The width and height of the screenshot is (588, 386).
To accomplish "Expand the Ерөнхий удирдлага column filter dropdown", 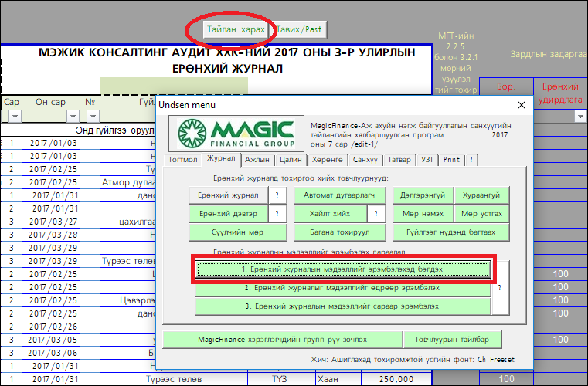I will (580, 117).
